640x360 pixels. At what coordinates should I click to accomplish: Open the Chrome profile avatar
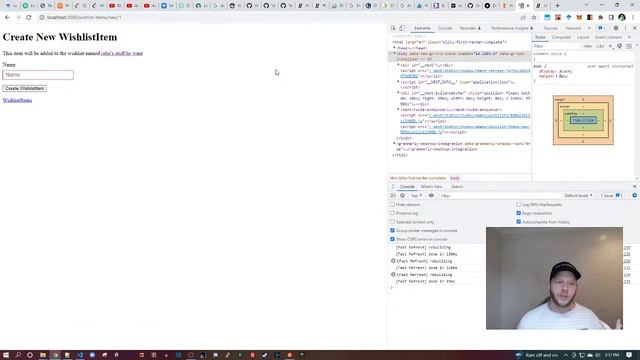622,18
